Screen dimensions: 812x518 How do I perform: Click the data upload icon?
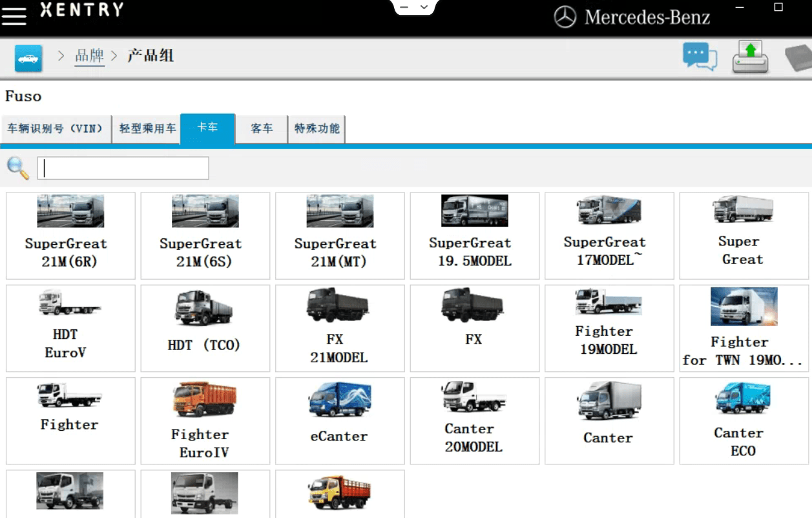click(x=749, y=57)
